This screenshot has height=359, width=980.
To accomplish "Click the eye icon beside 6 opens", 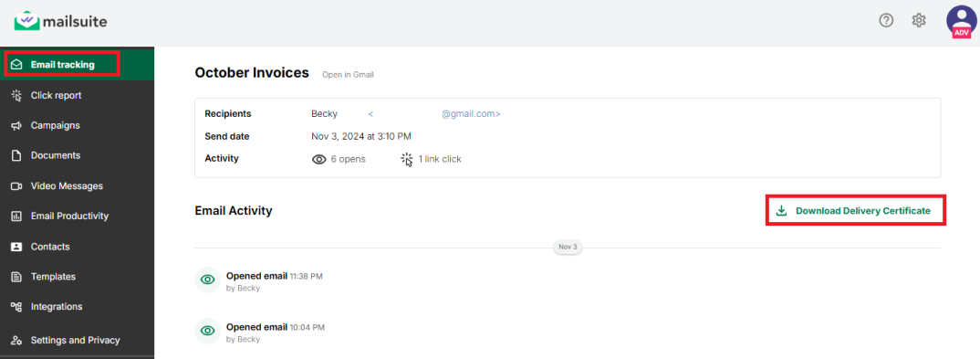I will pos(318,160).
